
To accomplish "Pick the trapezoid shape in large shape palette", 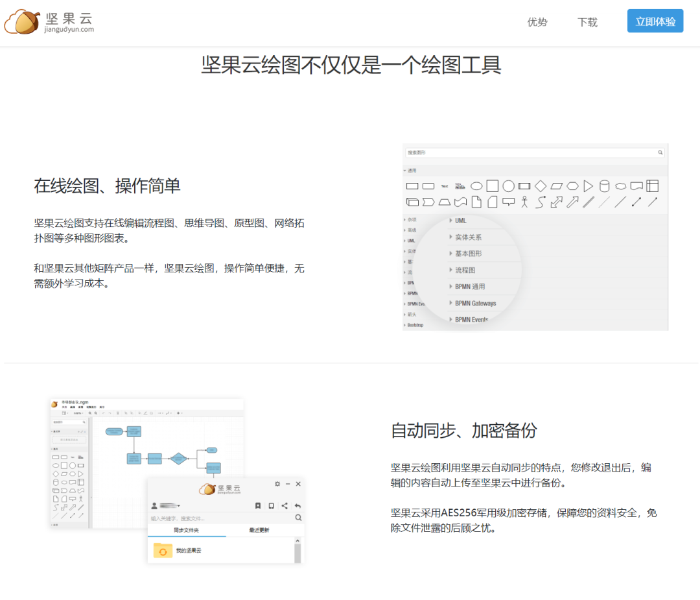I will point(444,202).
